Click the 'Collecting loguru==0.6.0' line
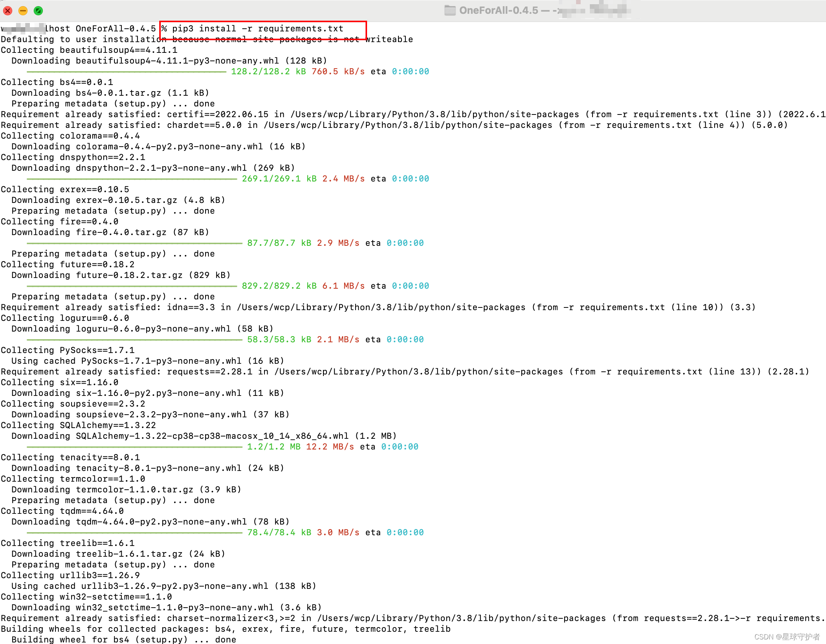The height and width of the screenshot is (644, 826). [x=65, y=318]
